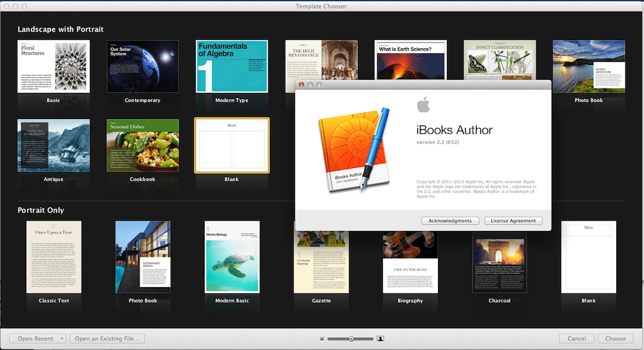This screenshot has width=644, height=350.
Task: Click the Landscape with Portrait heading
Action: click(x=61, y=29)
